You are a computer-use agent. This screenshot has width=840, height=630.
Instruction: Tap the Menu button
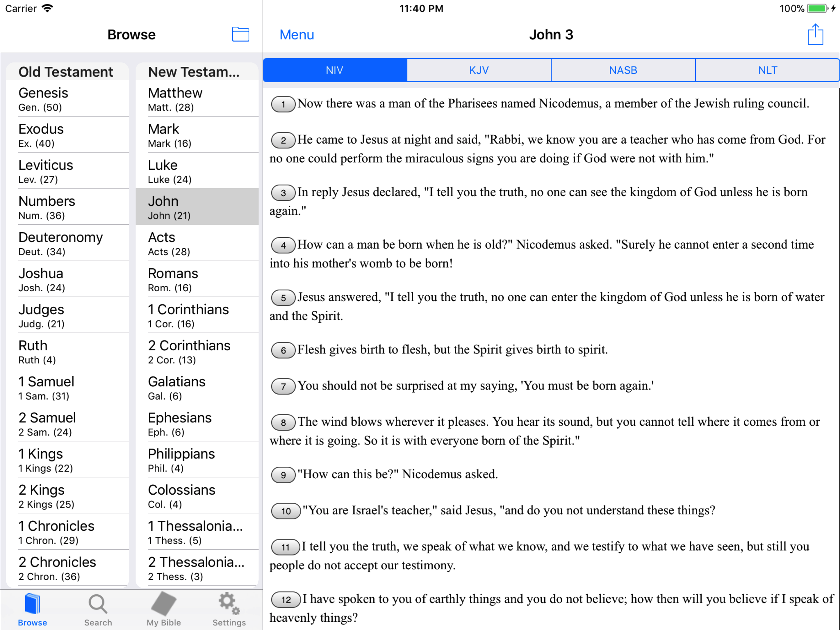point(297,34)
